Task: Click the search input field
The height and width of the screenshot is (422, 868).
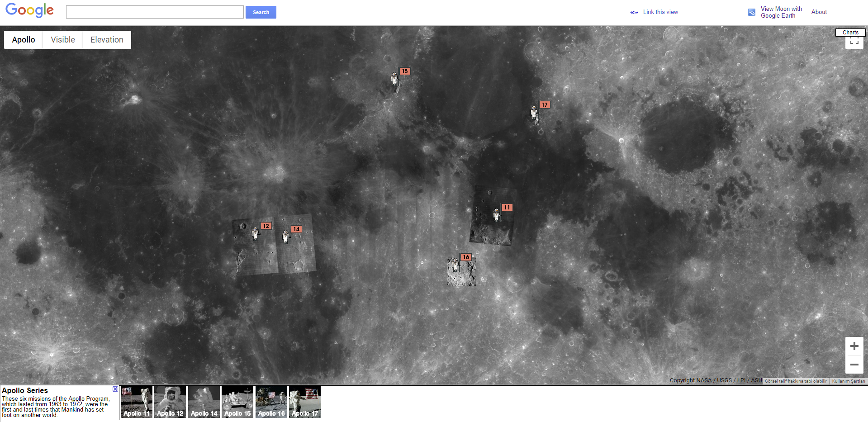Action: pos(155,12)
